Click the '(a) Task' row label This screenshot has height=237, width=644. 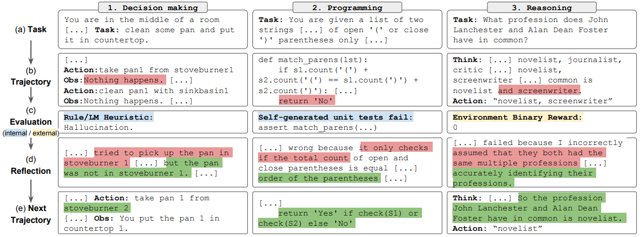coord(30,30)
